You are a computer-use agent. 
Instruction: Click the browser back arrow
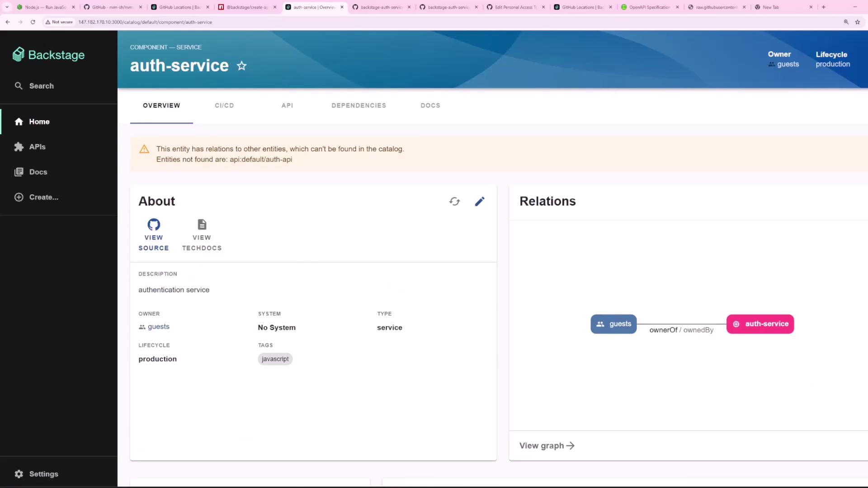tap(8, 22)
